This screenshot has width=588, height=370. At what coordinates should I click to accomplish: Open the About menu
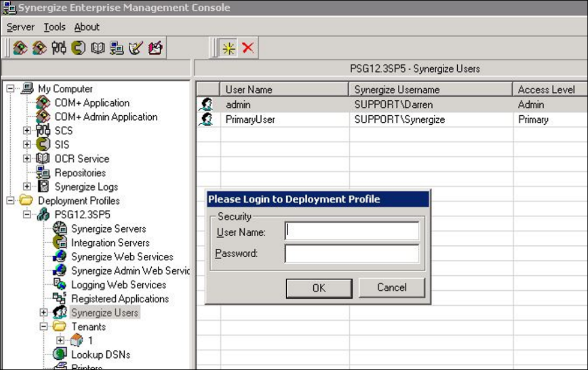tap(86, 27)
